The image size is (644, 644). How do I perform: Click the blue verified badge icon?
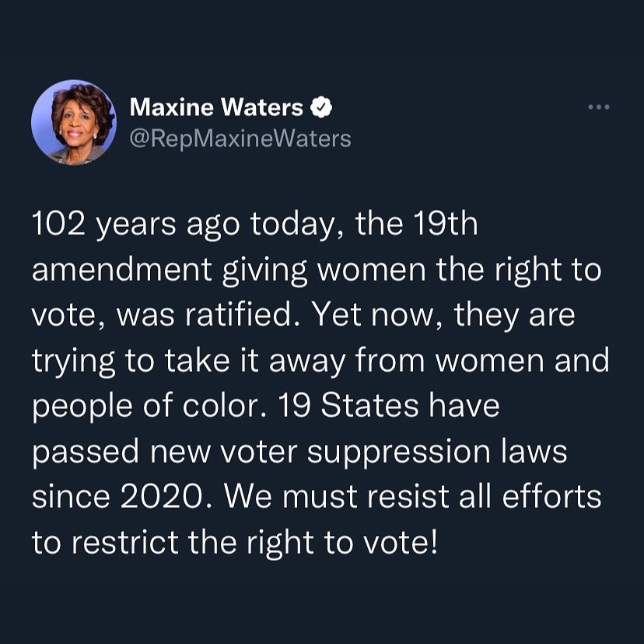tap(320, 107)
